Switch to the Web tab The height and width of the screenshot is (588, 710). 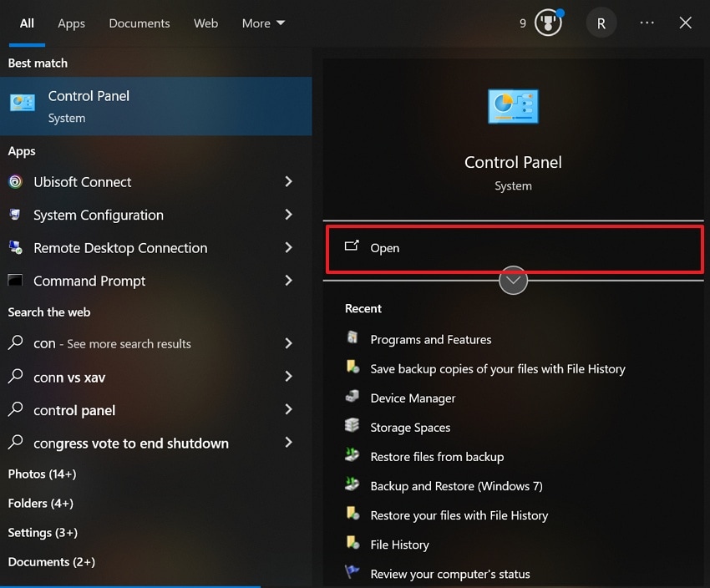205,23
